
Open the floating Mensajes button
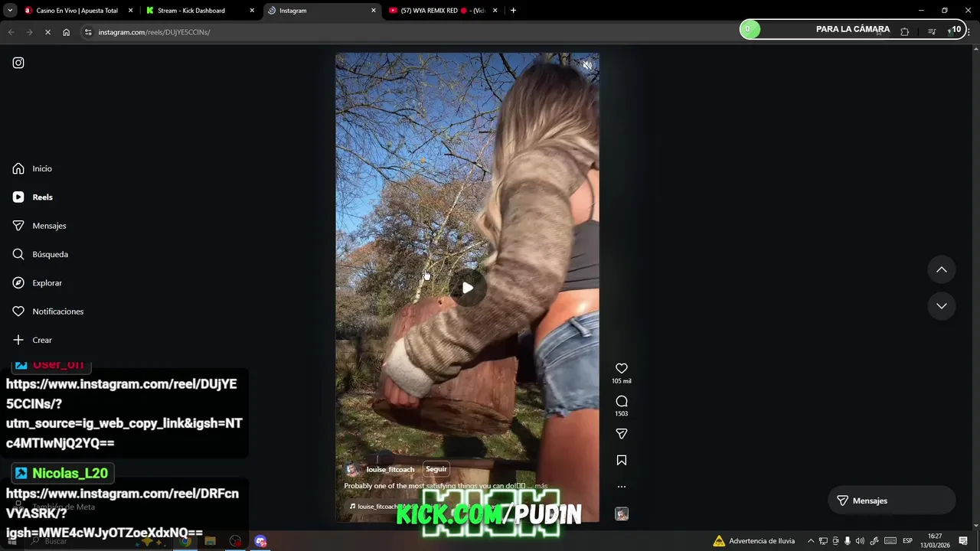click(x=891, y=500)
